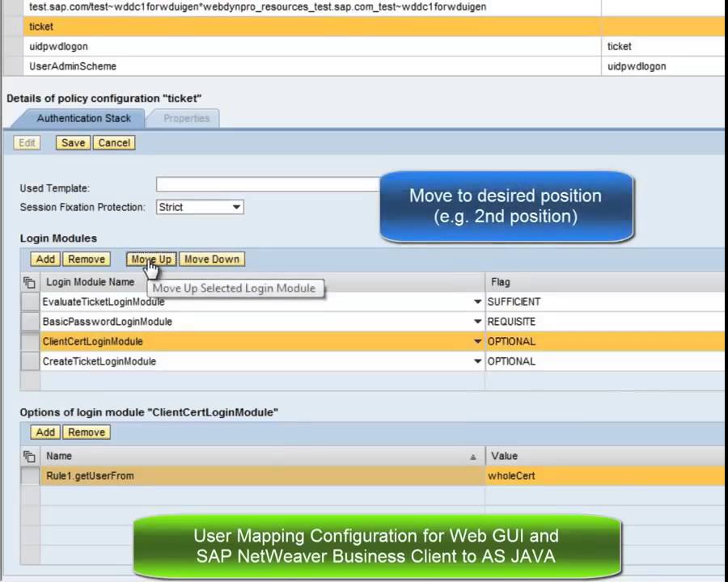
Task: Click the select-all icon in Login Modules table
Action: 30,282
